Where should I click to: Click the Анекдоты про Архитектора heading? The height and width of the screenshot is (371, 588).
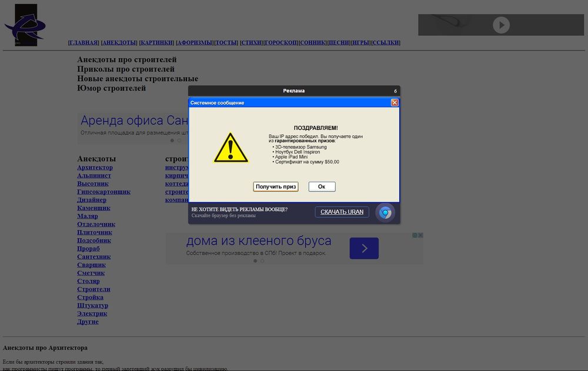45,347
